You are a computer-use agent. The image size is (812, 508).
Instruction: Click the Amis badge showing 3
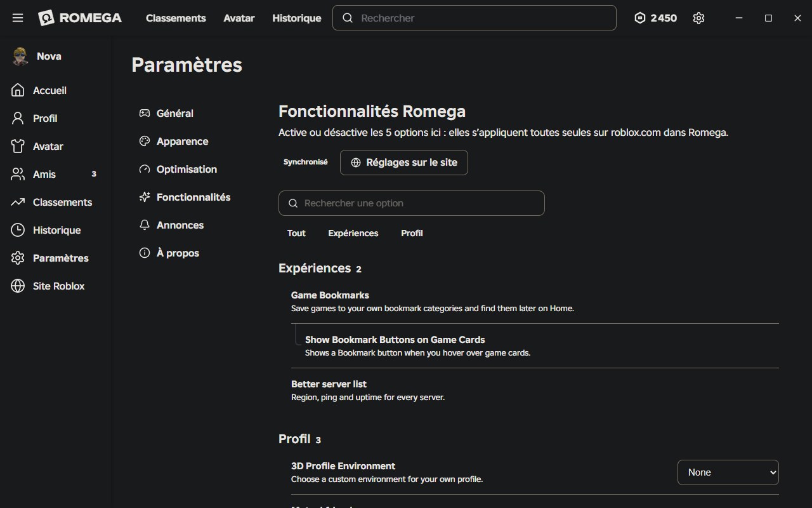click(94, 174)
